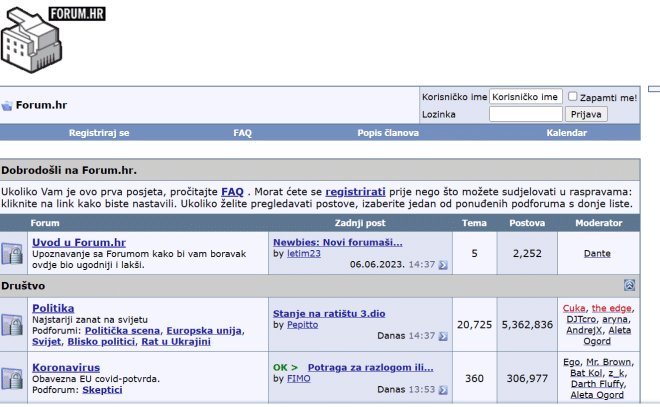View the letim23 user profile
Image resolution: width=660 pixels, height=407 pixels.
304,254
